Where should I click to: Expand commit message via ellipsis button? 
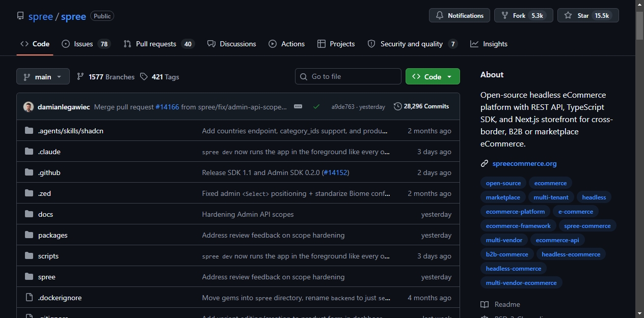tap(298, 107)
